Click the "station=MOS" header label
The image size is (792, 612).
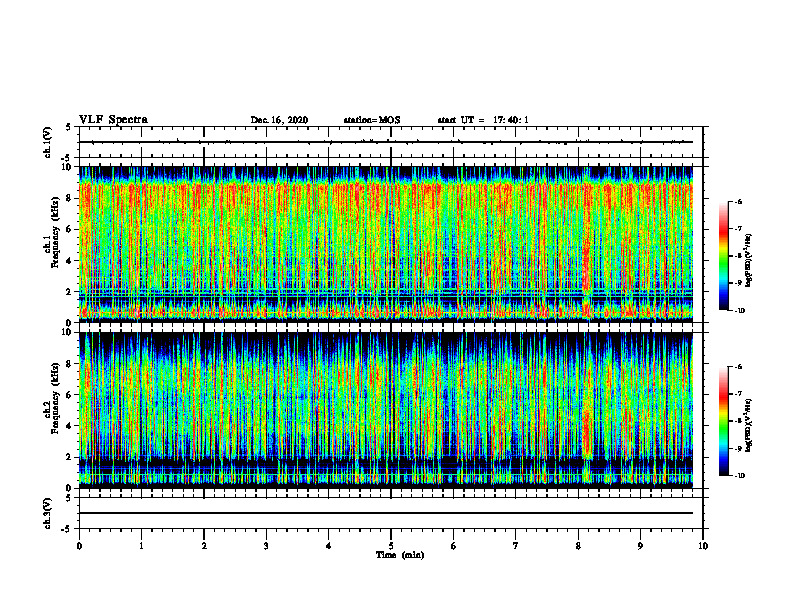pos(372,120)
